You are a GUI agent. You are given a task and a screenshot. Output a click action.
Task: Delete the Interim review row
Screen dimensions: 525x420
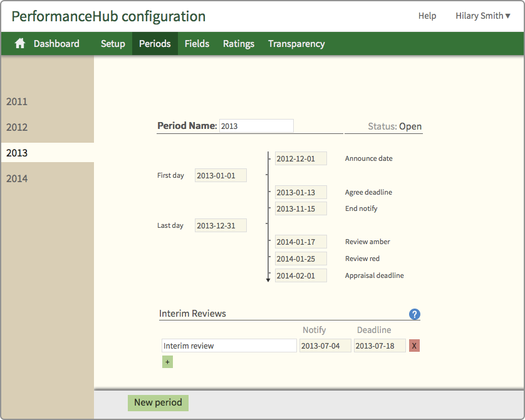tap(414, 346)
